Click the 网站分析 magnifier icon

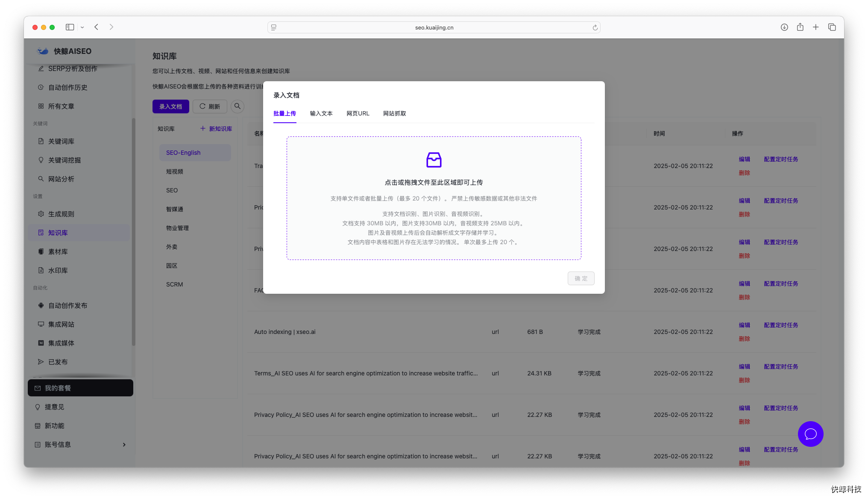pyautogui.click(x=41, y=179)
